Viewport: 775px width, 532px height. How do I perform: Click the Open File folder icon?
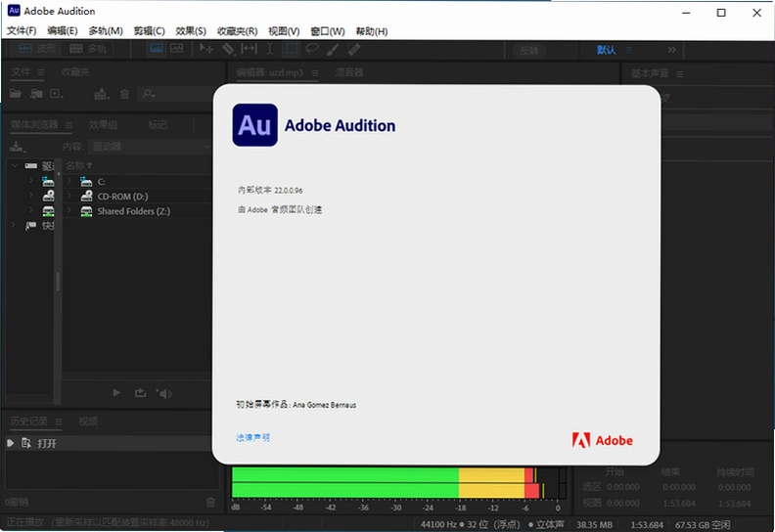coord(16,93)
